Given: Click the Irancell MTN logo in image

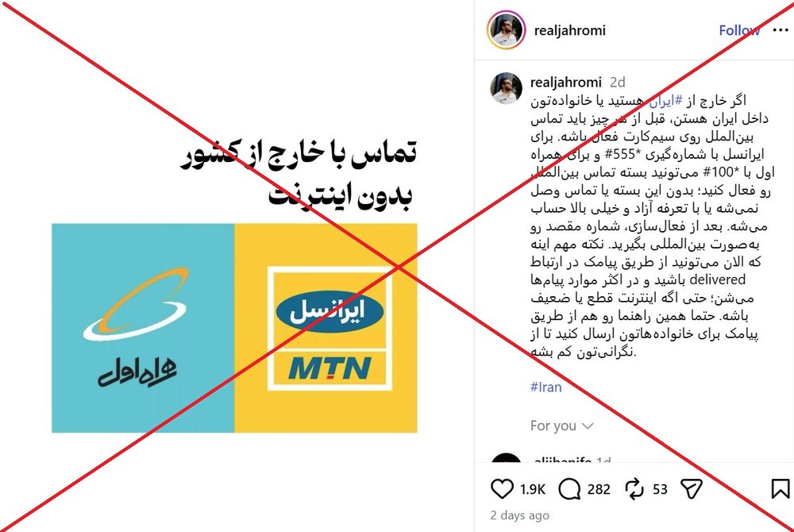Looking at the screenshot, I should (330, 329).
